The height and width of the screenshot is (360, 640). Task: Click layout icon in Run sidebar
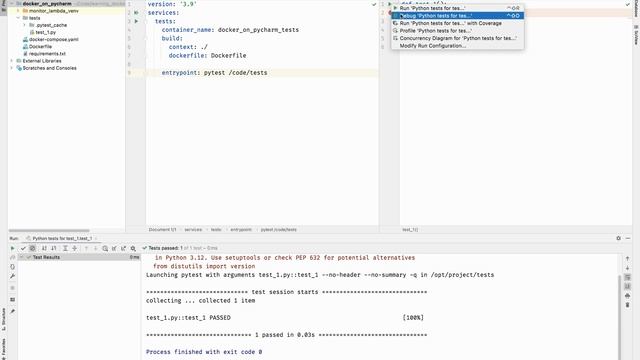coord(12,300)
